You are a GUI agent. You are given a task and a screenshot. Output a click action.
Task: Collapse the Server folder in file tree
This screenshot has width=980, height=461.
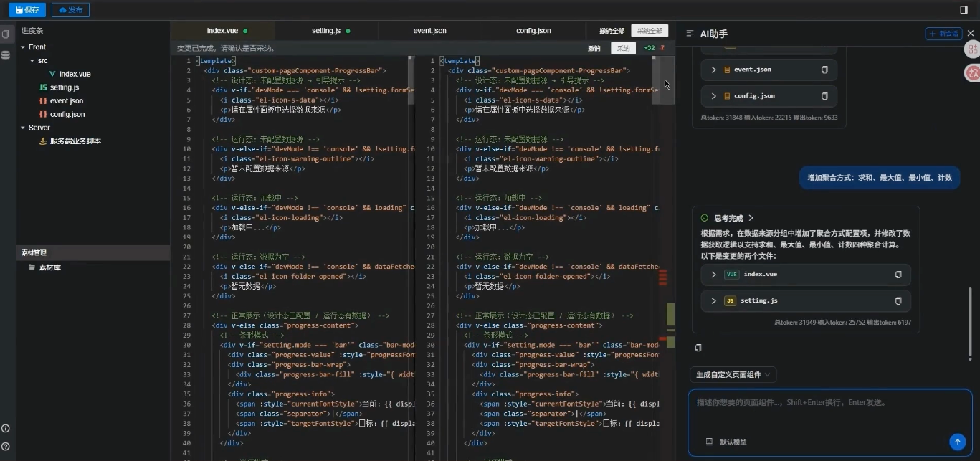[x=23, y=128]
